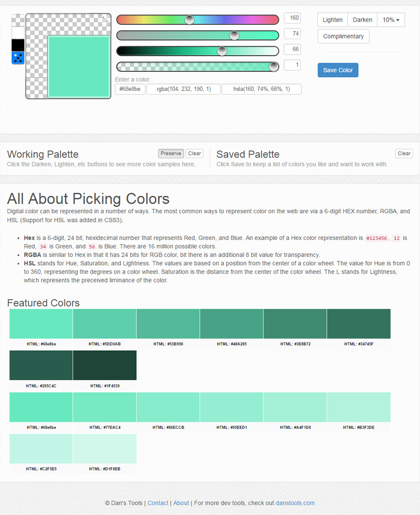The height and width of the screenshot is (515, 420).
Task: Open the Contact link in footer
Action: coord(158,503)
